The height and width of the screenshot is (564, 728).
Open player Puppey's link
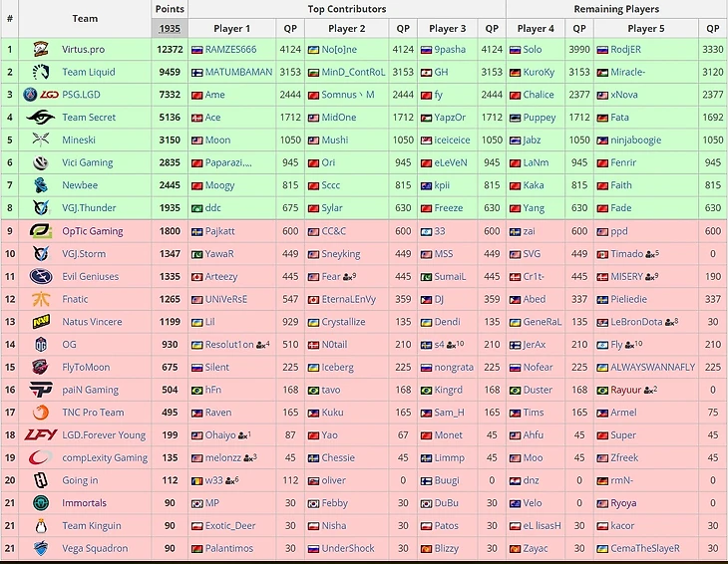pos(540,118)
